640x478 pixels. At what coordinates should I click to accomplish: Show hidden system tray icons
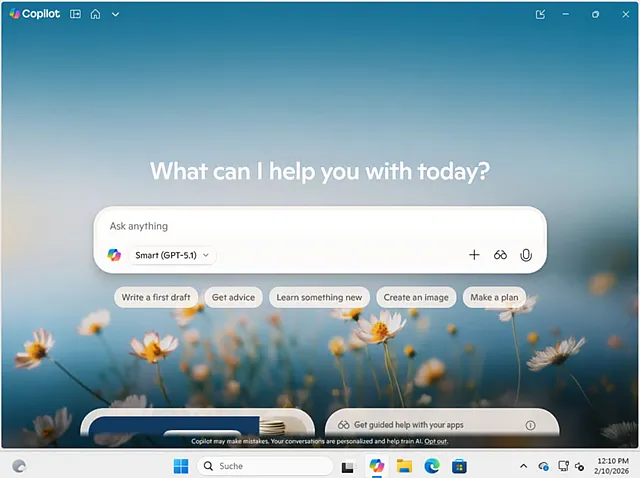coord(523,466)
